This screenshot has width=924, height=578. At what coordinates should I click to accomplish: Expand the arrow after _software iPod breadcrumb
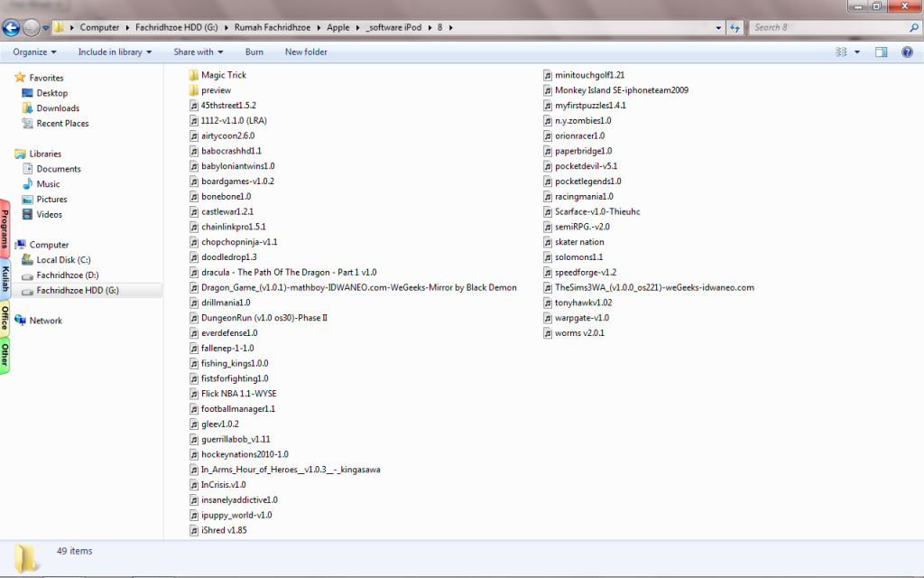pos(430,28)
